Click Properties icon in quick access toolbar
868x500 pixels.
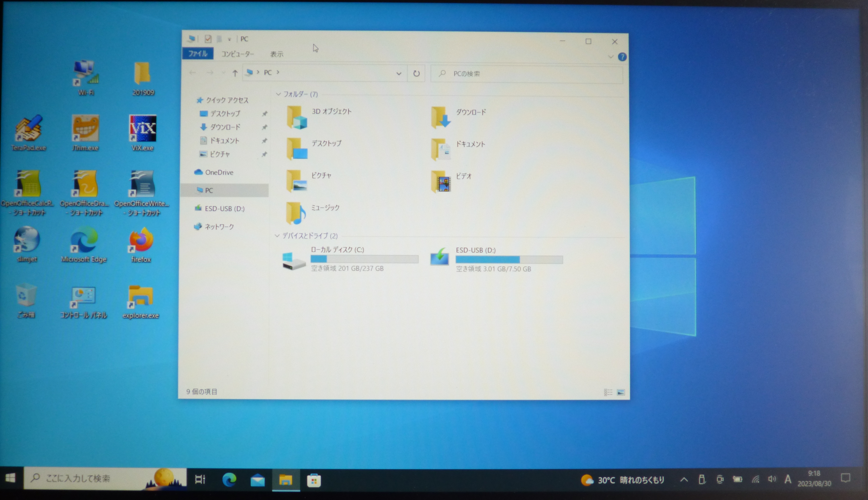pyautogui.click(x=208, y=39)
